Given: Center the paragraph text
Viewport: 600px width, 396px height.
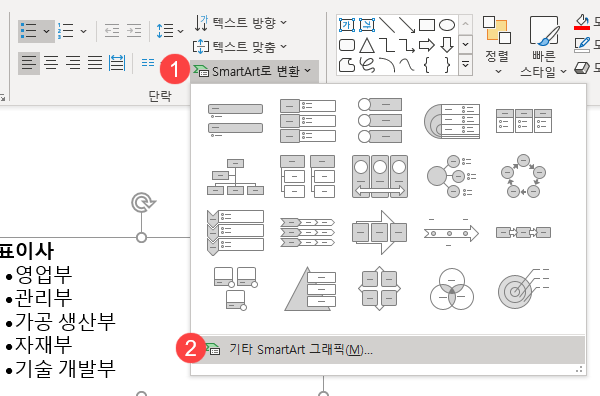Looking at the screenshot, I should coord(51,63).
